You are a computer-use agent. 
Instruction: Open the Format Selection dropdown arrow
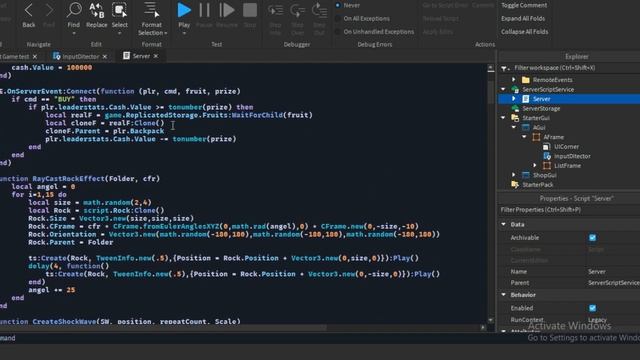pos(165,33)
